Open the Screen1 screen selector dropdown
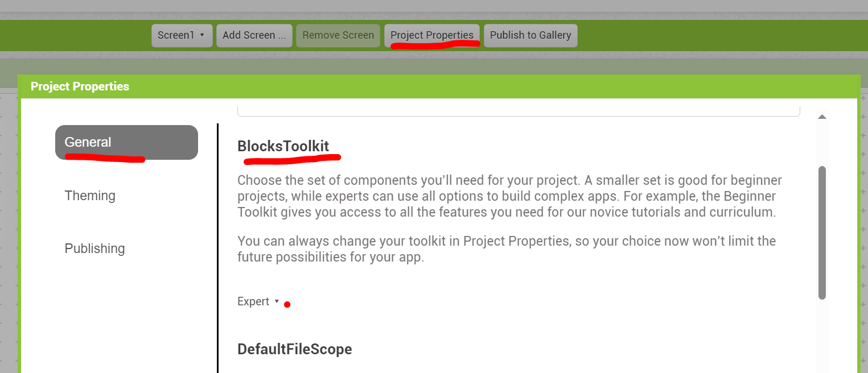This screenshot has height=373, width=868. tap(182, 35)
